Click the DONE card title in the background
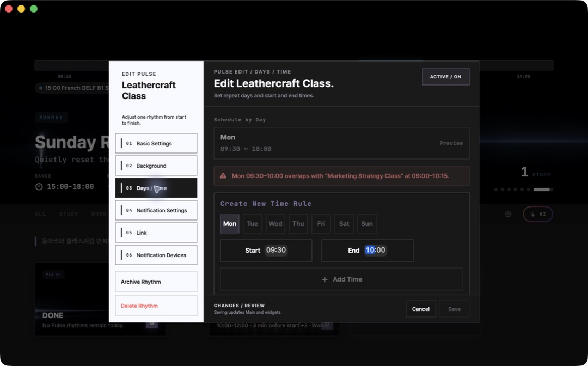588x366 pixels. [x=53, y=315]
